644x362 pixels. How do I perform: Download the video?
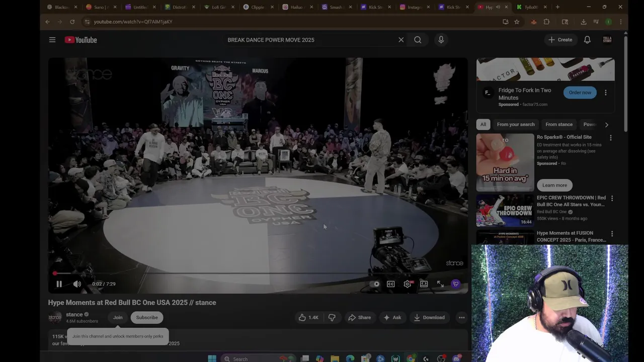(429, 317)
